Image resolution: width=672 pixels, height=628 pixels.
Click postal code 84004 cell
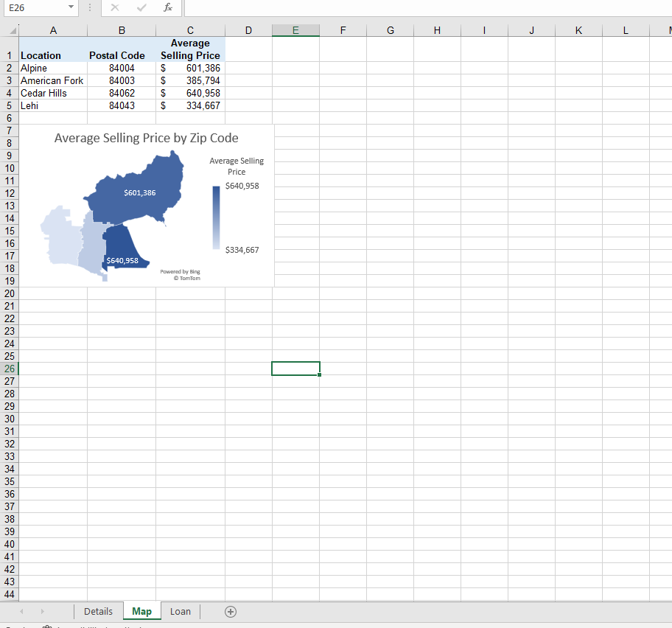(x=122, y=68)
